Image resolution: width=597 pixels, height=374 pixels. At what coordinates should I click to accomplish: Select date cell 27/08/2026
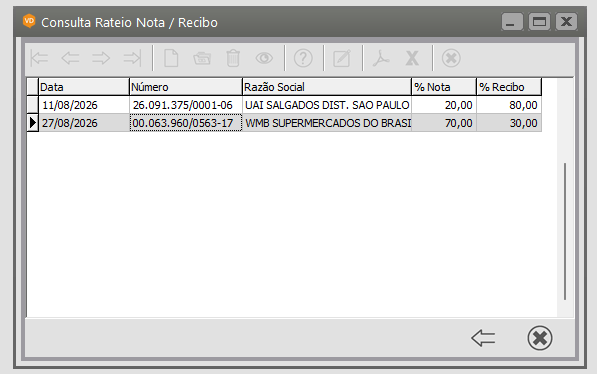click(x=84, y=123)
